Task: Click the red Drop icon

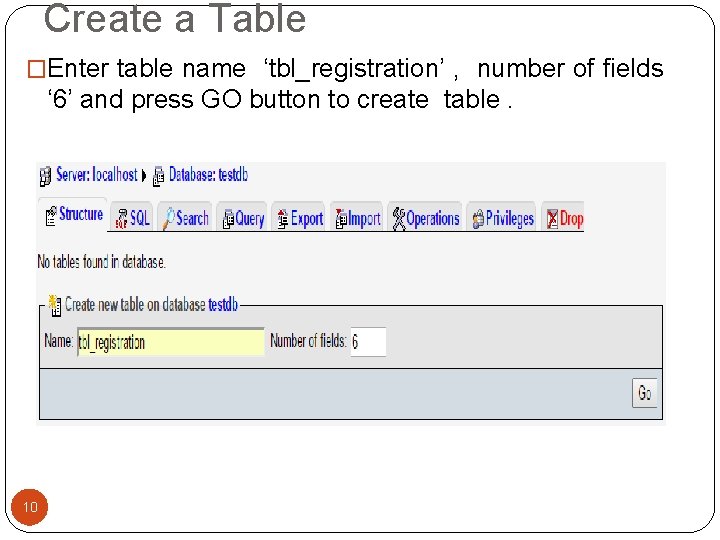Action: click(x=552, y=219)
